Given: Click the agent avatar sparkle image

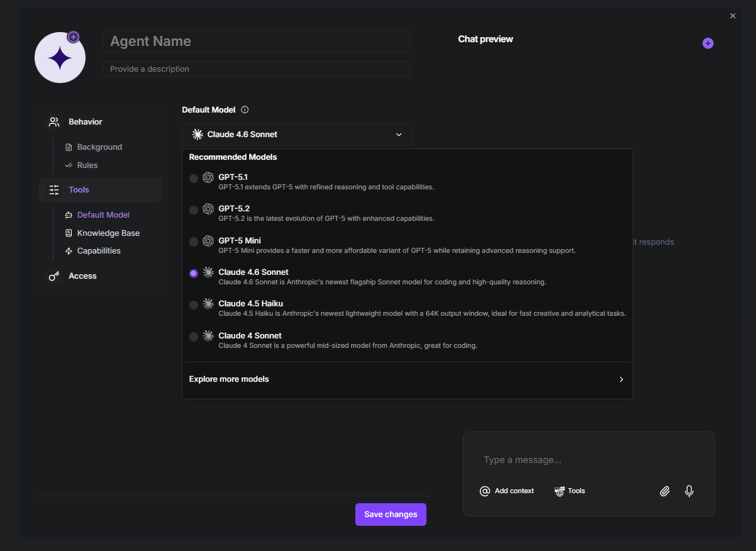Looking at the screenshot, I should click(60, 58).
